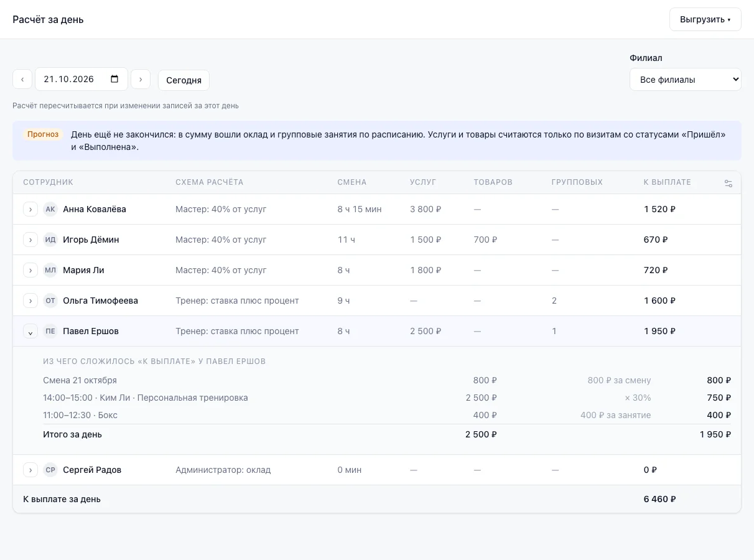Click the Расчёт за день page title
Screen dimensions: 754x560
(48, 19)
